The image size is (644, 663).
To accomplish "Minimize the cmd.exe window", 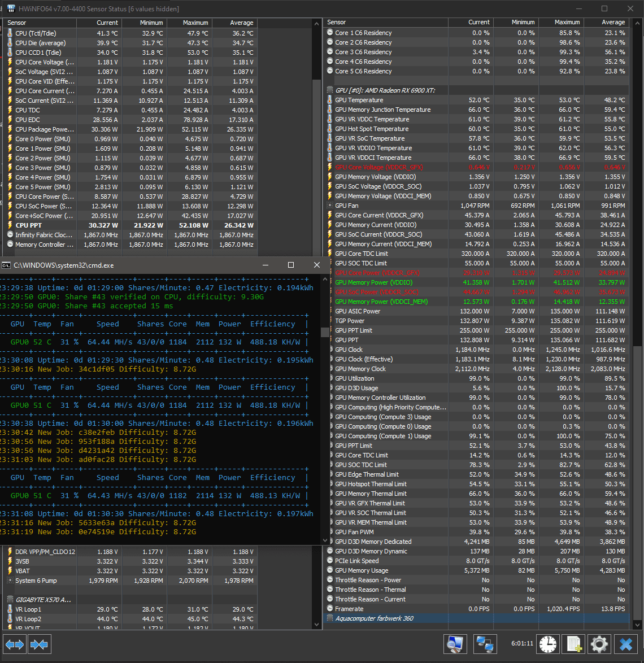I will click(266, 265).
